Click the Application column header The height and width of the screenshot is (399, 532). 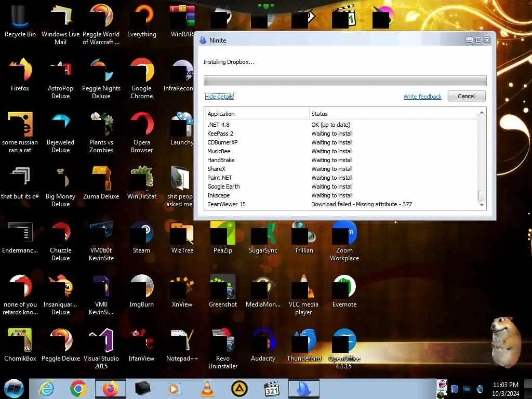coord(257,114)
